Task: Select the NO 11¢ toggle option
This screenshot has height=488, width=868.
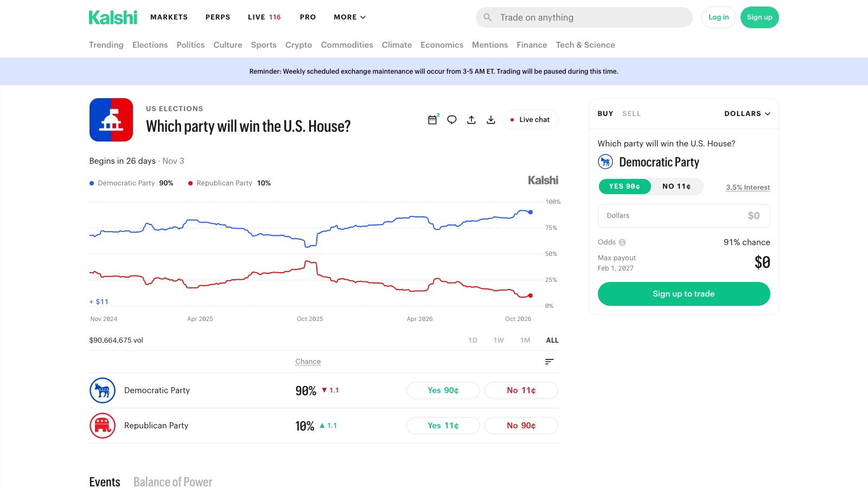Action: click(x=676, y=187)
